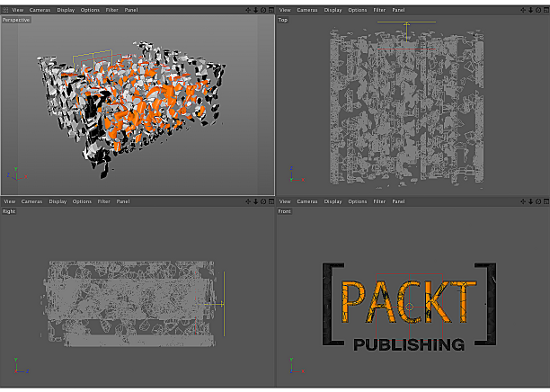
Task: Open the Options menu in Top viewport
Action: pyautogui.click(x=357, y=10)
